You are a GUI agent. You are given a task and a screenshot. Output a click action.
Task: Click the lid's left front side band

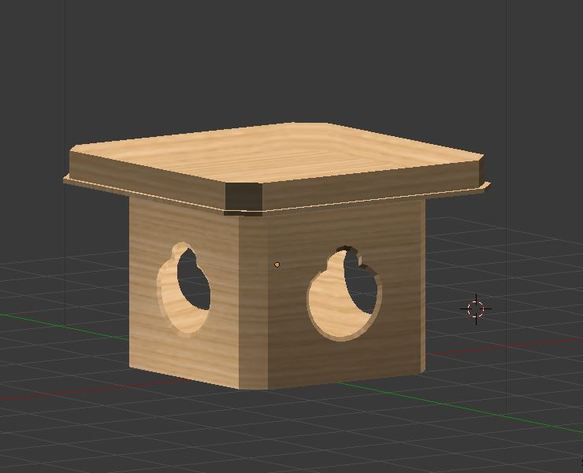(147, 177)
